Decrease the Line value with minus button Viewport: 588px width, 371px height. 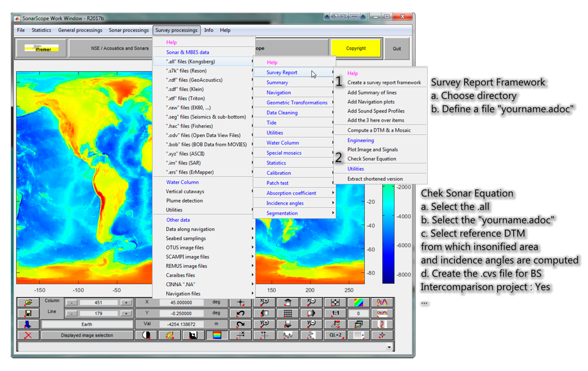(x=72, y=313)
